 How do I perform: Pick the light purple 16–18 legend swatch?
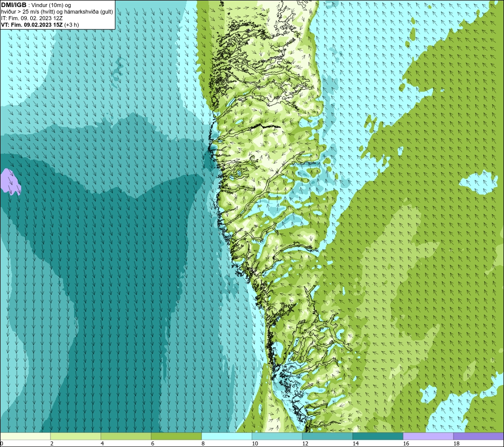click(x=428, y=436)
